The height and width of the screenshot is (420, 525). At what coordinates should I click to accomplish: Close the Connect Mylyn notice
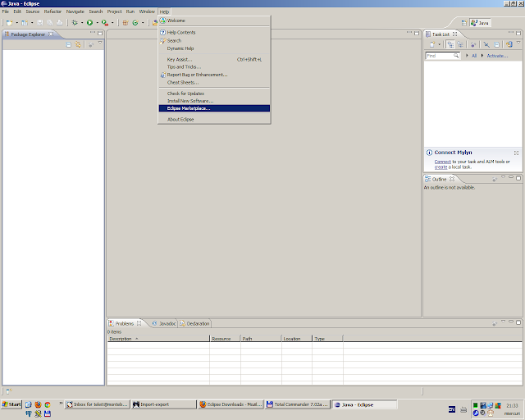coord(516,153)
